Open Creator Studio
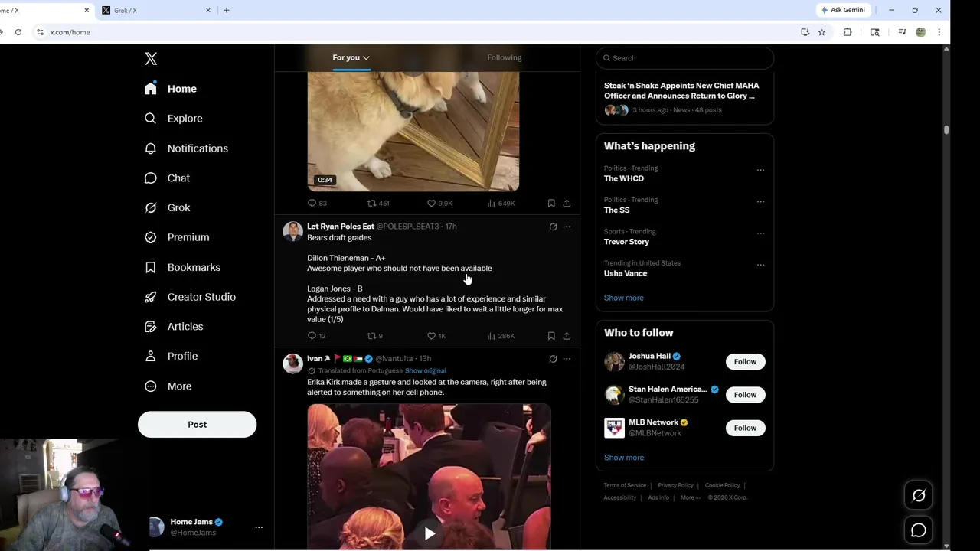Image resolution: width=980 pixels, height=551 pixels. (x=190, y=297)
